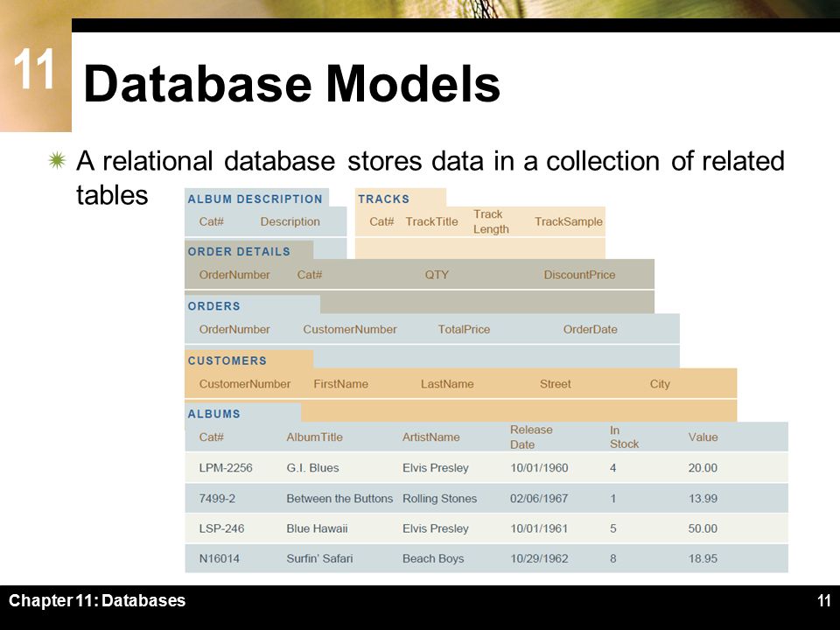
Task: Click release date "02/06/1967"
Action: point(539,498)
